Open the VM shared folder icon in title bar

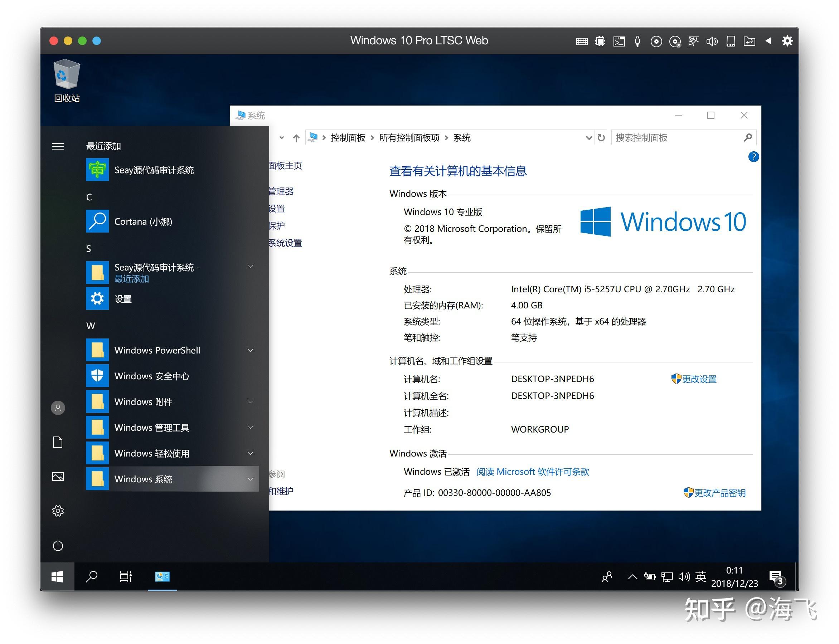pyautogui.click(x=749, y=41)
